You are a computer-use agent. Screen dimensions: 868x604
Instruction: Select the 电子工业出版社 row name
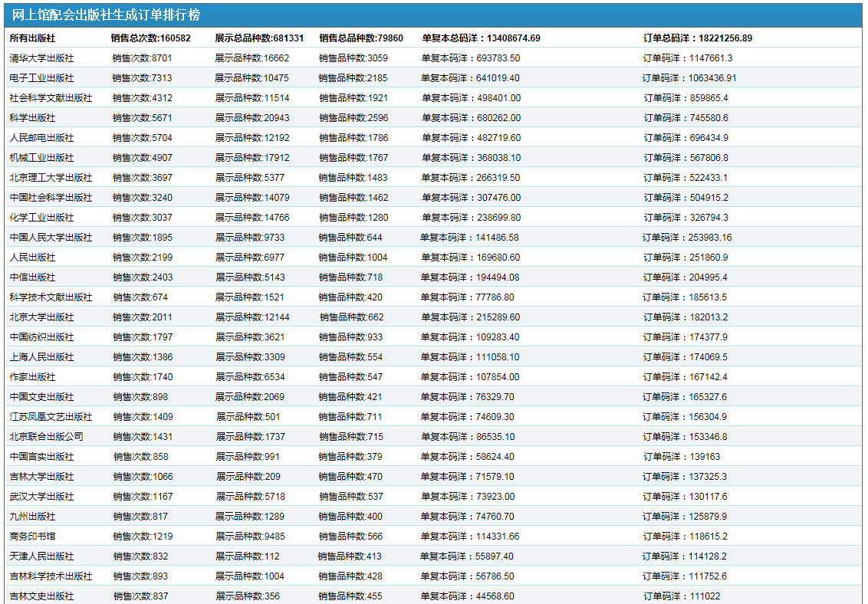[41, 78]
